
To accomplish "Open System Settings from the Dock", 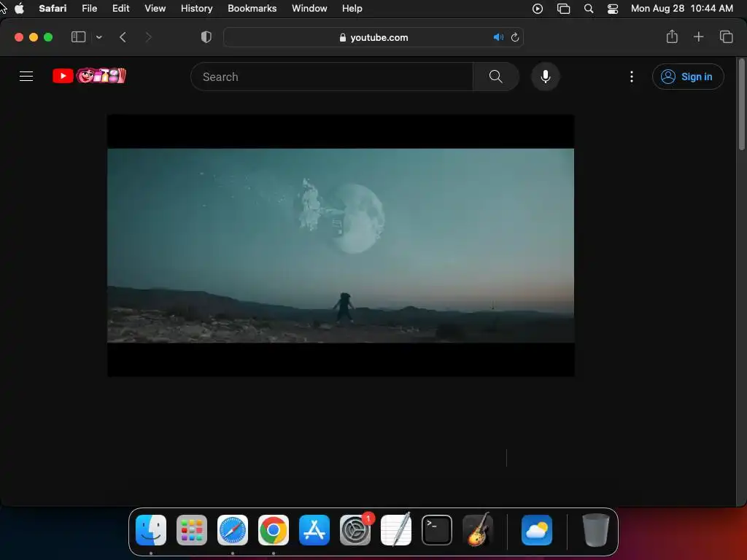I will (x=355, y=530).
